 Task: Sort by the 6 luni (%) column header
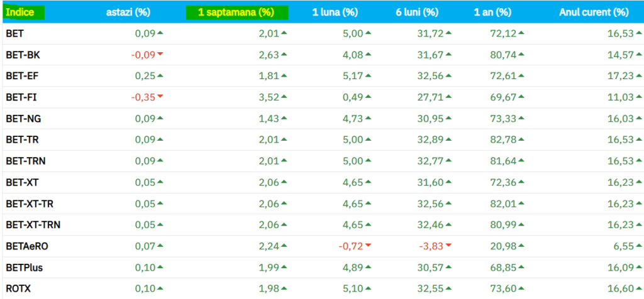417,12
